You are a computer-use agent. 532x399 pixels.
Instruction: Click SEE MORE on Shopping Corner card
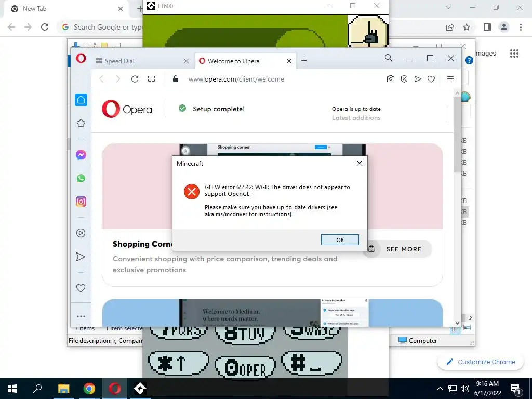(x=397, y=249)
